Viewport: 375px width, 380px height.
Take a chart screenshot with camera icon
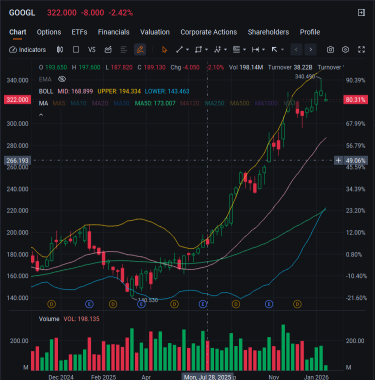330,50
